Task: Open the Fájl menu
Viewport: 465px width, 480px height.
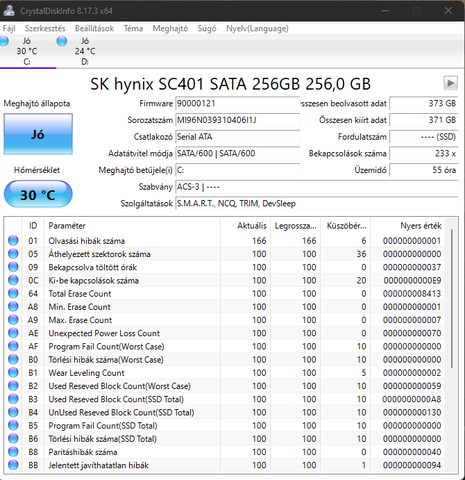Action: click(9, 28)
